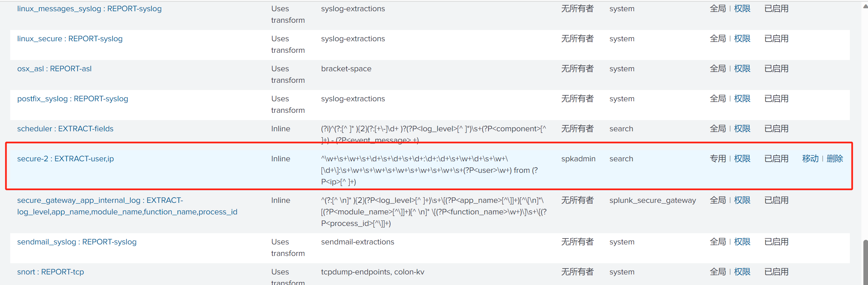This screenshot has height=285, width=868.
Task: Click 已启用 status in snort row
Action: point(776,272)
